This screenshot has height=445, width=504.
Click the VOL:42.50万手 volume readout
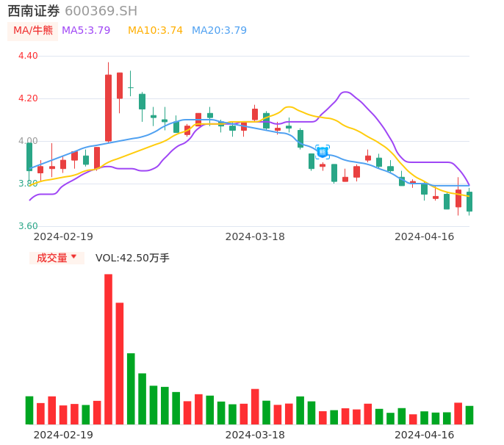[x=132, y=258]
